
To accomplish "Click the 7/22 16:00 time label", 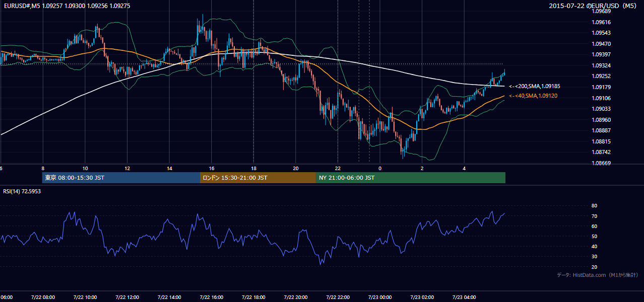I will click(x=211, y=297).
